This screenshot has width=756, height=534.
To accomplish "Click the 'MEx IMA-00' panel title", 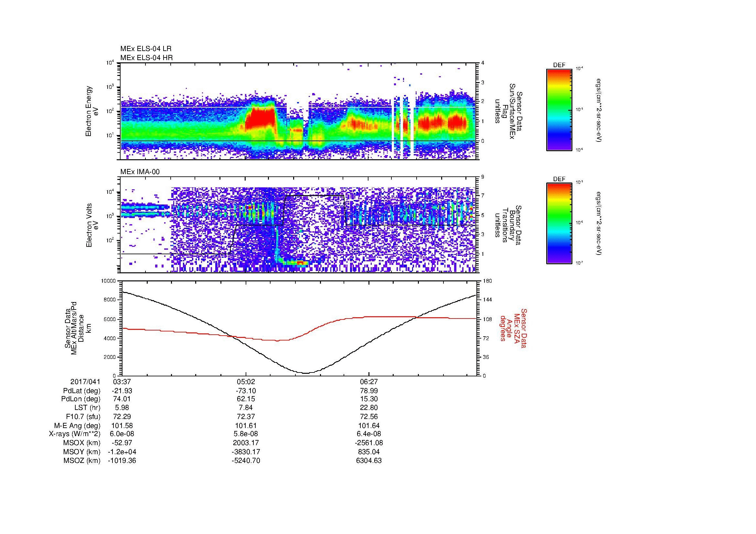I will [140, 172].
